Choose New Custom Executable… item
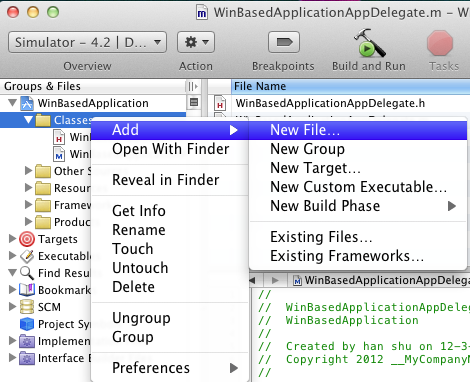 coord(358,187)
